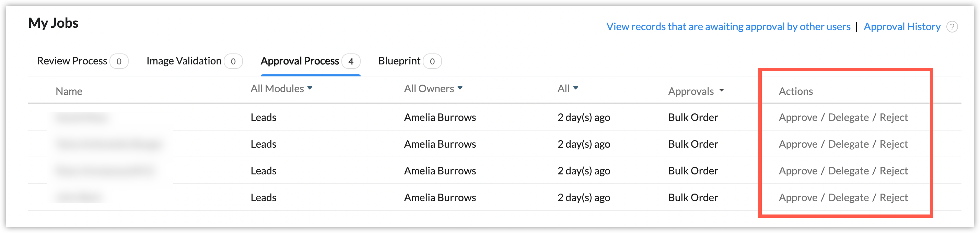Select the Approval Process tab

pyautogui.click(x=300, y=61)
